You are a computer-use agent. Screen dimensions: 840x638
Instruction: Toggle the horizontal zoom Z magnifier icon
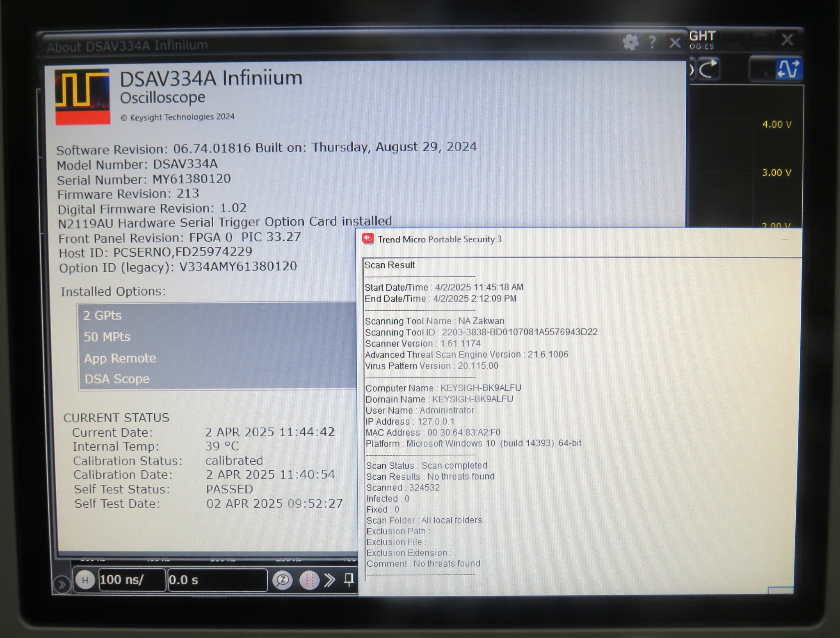pos(283,580)
